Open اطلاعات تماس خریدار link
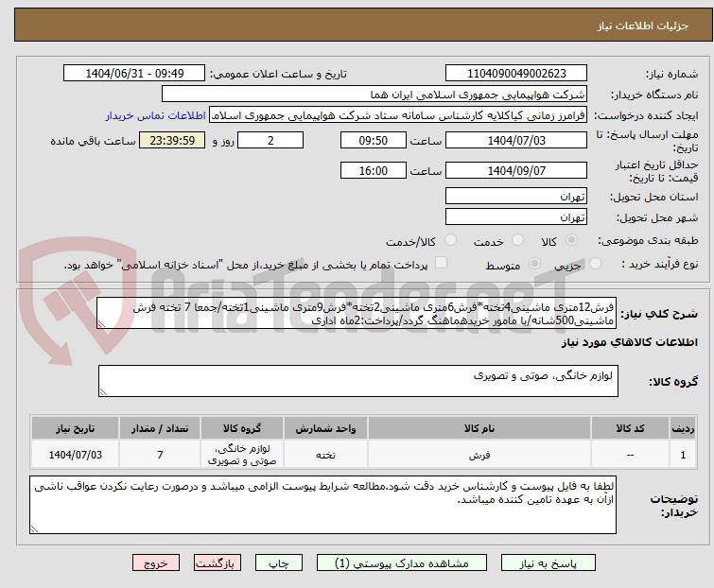This screenshot has height=588, width=714. 156,115
